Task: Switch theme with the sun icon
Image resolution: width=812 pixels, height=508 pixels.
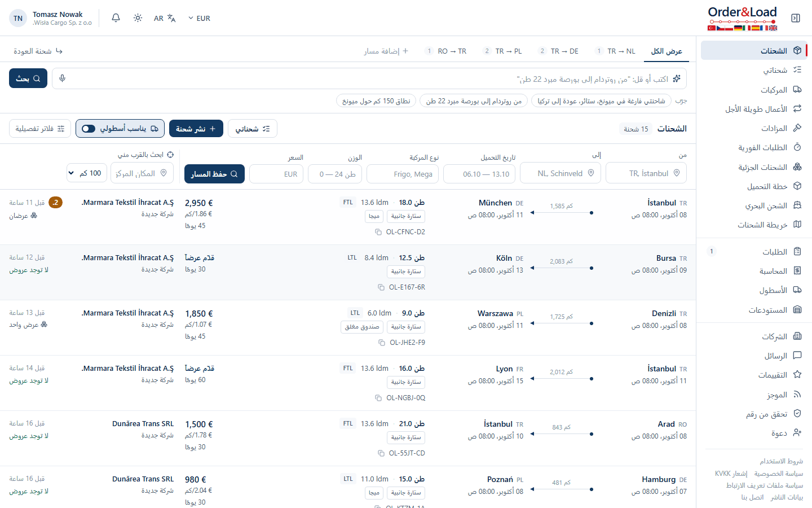Action: tap(138, 18)
